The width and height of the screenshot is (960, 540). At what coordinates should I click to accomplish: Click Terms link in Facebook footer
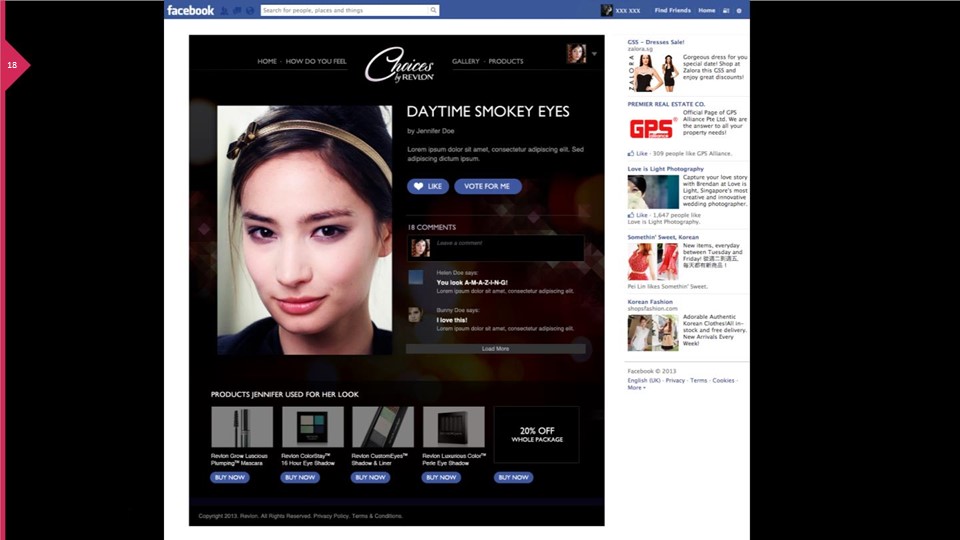[x=699, y=380]
